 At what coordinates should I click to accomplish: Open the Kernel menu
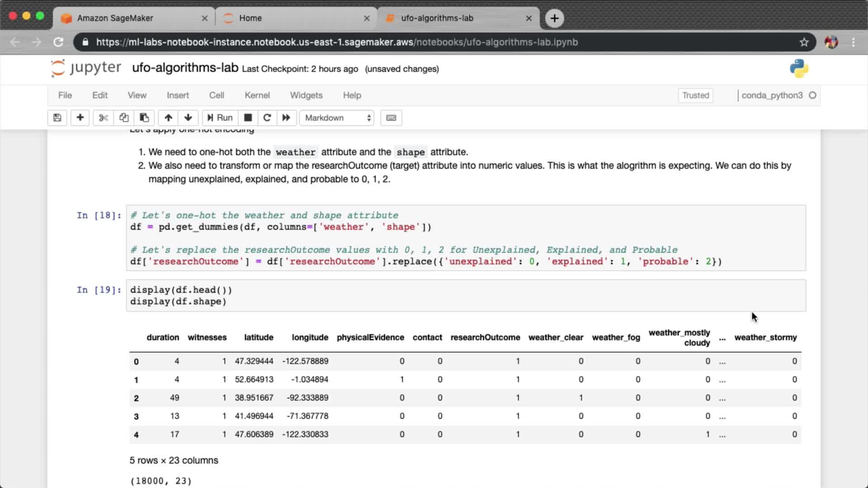point(257,95)
